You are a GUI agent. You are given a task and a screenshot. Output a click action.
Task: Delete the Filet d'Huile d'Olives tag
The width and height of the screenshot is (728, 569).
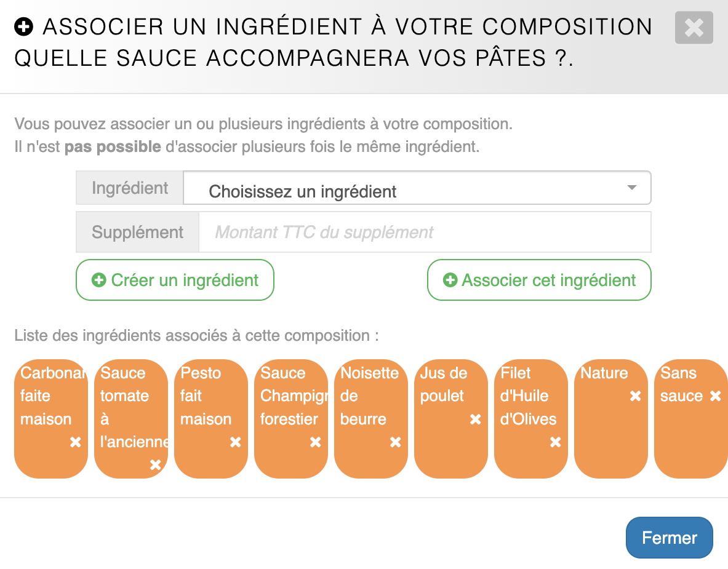click(555, 442)
